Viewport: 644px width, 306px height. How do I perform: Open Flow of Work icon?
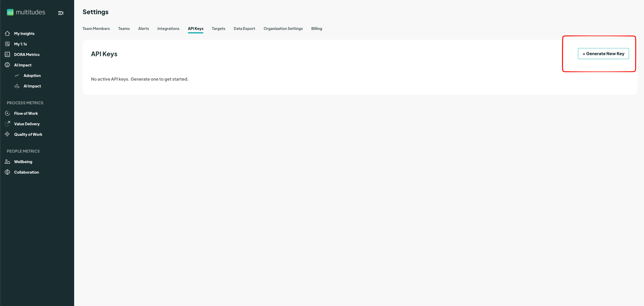[x=7, y=113]
